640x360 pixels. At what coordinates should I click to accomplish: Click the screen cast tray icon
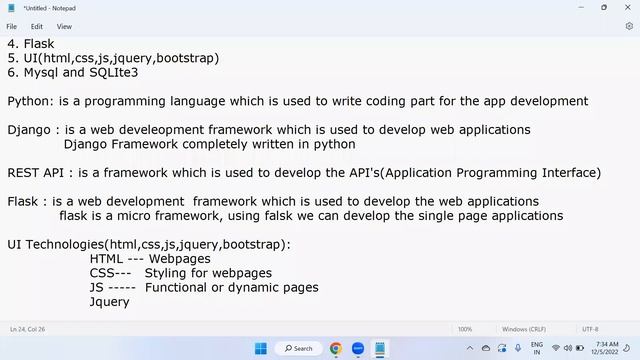(502, 349)
